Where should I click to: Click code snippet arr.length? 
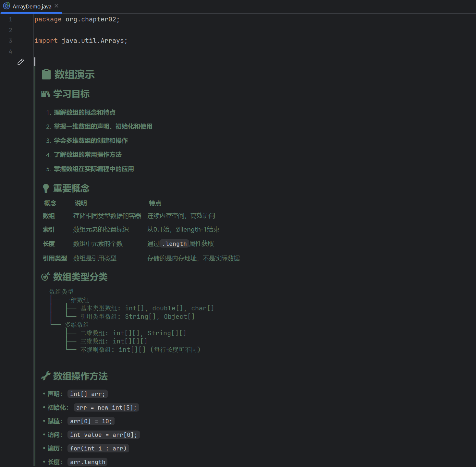[x=88, y=462]
